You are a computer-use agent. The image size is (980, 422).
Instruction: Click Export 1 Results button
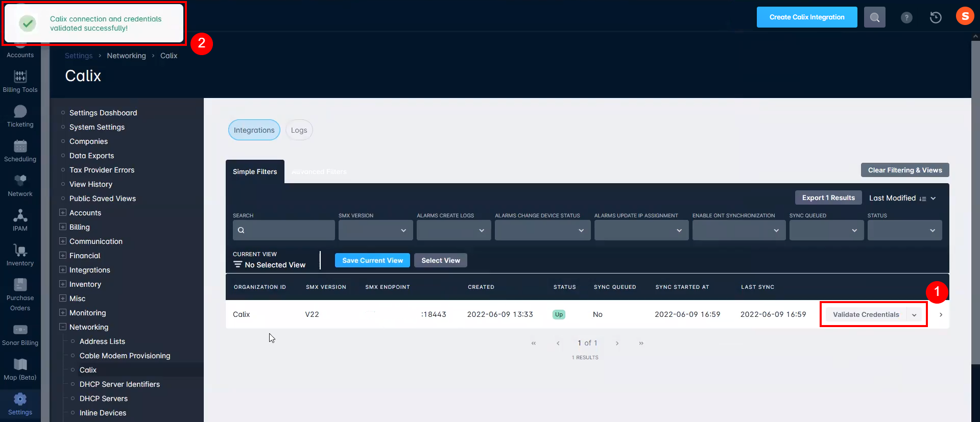coord(828,197)
